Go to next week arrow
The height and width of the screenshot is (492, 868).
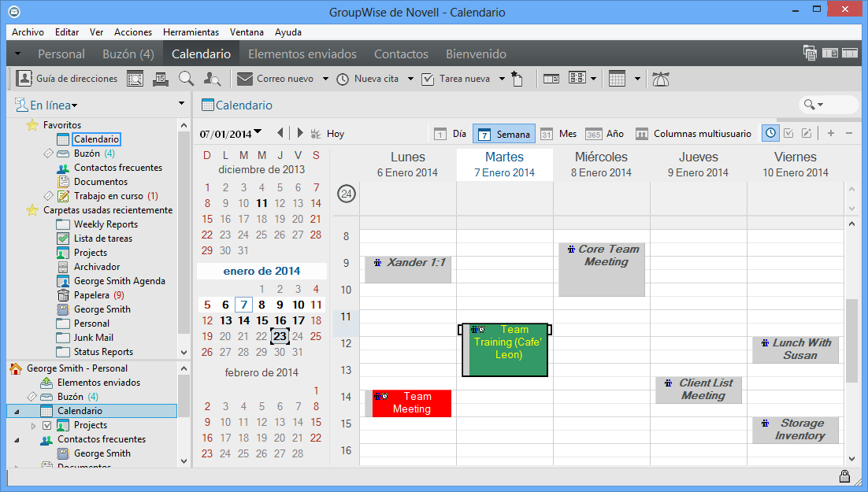tap(300, 133)
